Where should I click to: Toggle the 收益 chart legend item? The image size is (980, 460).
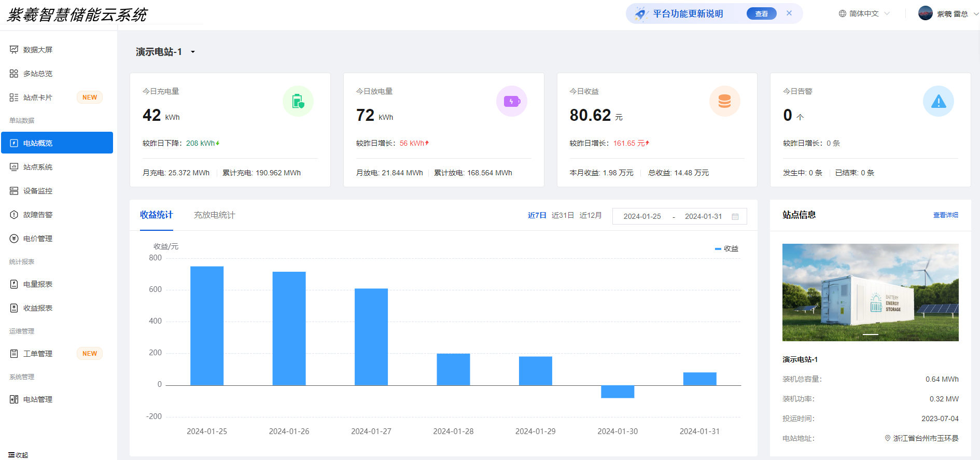[x=726, y=249]
